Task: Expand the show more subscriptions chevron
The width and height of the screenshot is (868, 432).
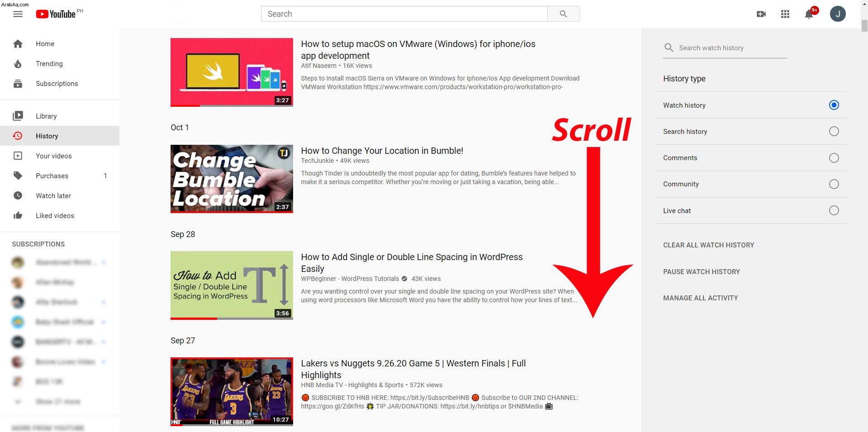Action: (x=18, y=401)
